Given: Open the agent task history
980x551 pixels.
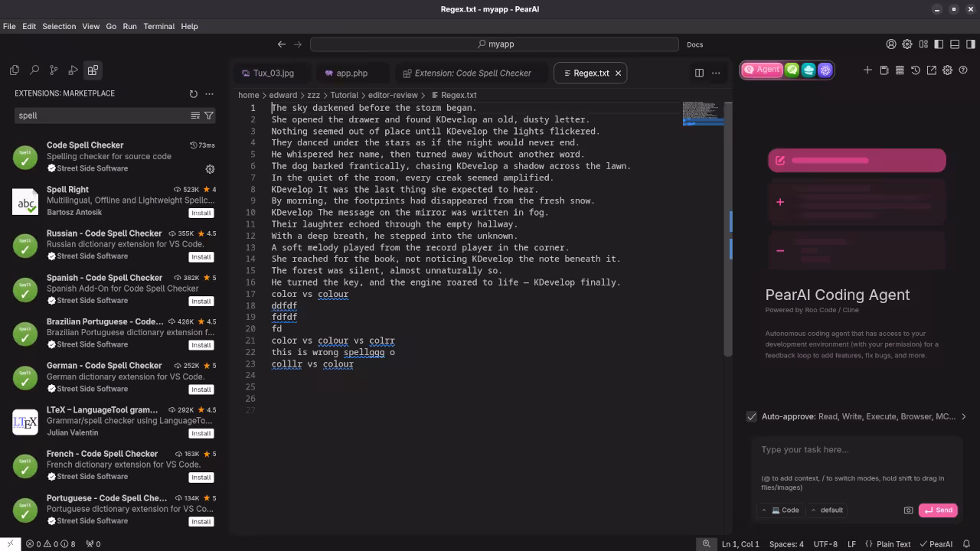Looking at the screenshot, I should 916,70.
